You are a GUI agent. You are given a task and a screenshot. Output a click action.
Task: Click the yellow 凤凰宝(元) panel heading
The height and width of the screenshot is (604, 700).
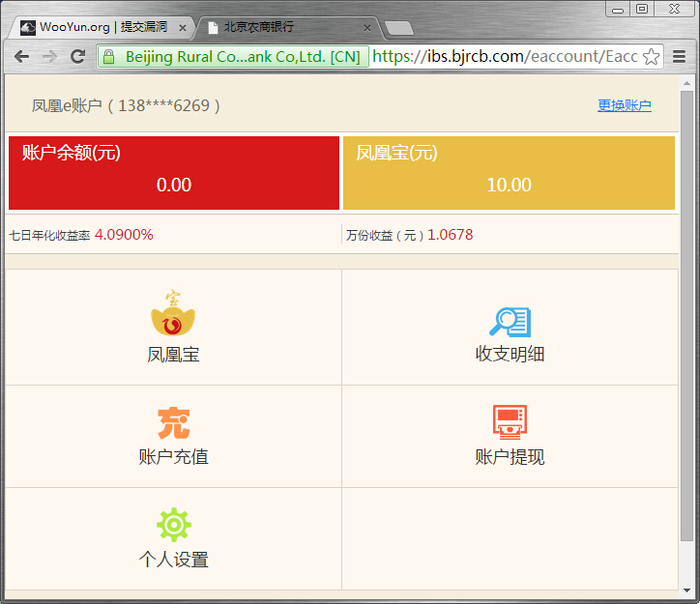click(x=396, y=153)
